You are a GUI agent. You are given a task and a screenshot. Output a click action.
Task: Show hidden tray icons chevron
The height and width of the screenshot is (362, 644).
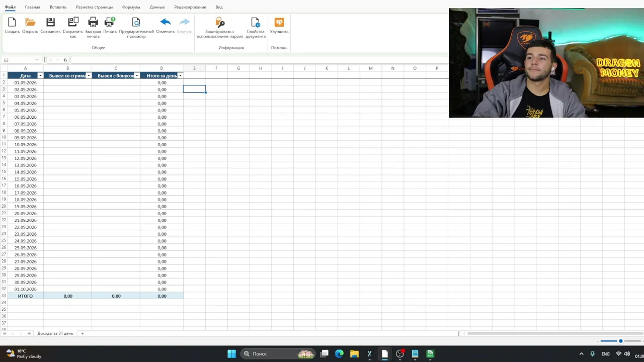coord(582,354)
